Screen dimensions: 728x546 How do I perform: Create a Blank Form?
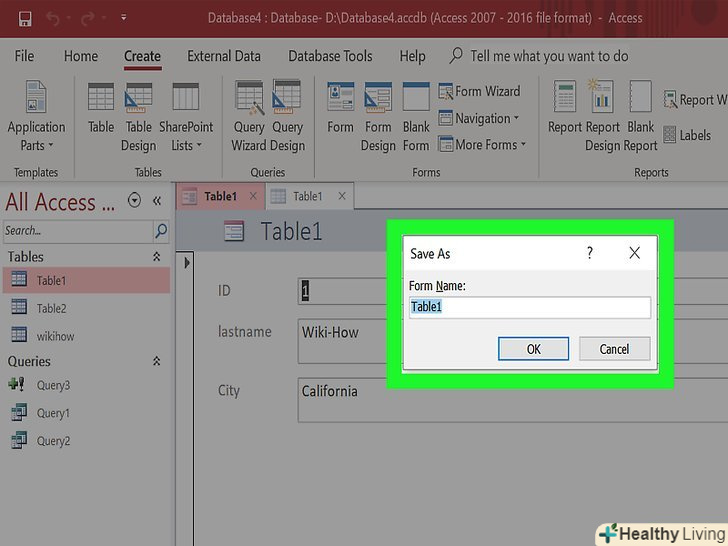coord(416,116)
